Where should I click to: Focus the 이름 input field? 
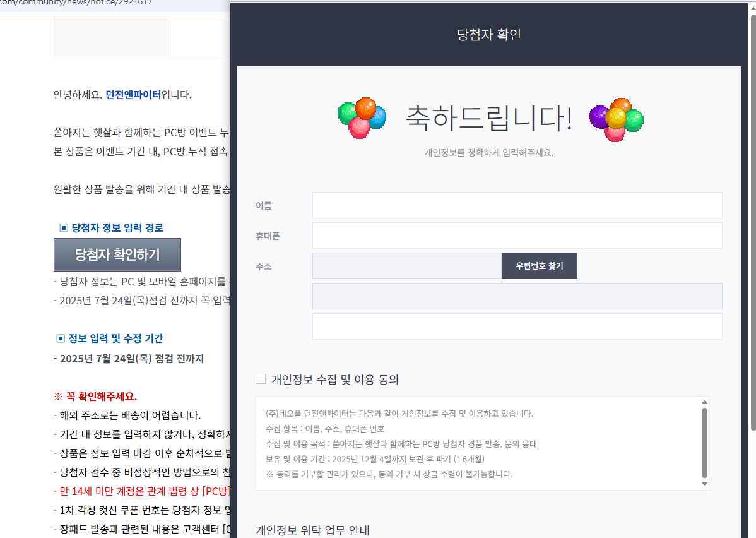517,205
